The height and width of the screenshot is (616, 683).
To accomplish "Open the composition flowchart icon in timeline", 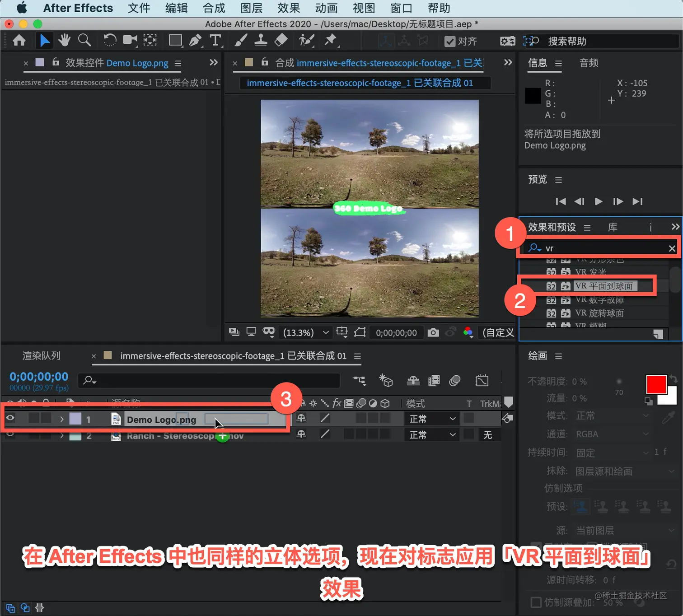I will (x=360, y=381).
